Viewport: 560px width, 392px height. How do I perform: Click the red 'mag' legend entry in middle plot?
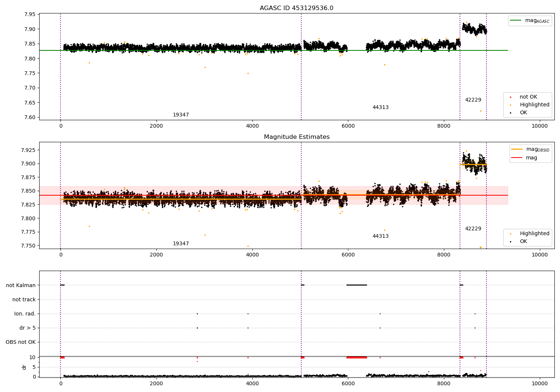click(525, 158)
